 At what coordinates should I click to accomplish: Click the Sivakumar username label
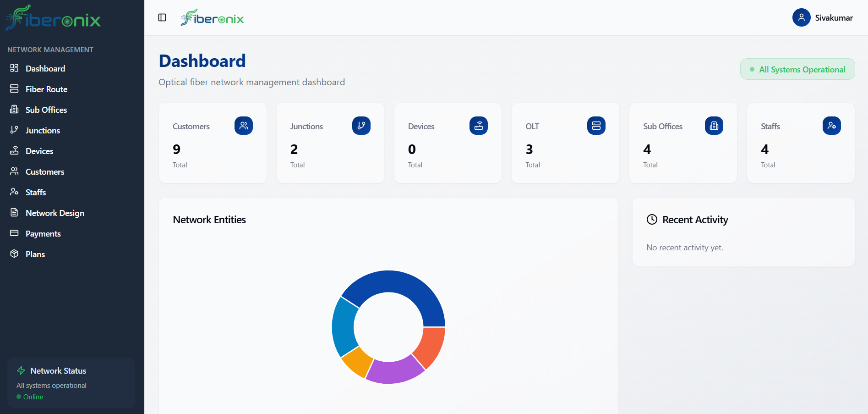[x=834, y=18]
